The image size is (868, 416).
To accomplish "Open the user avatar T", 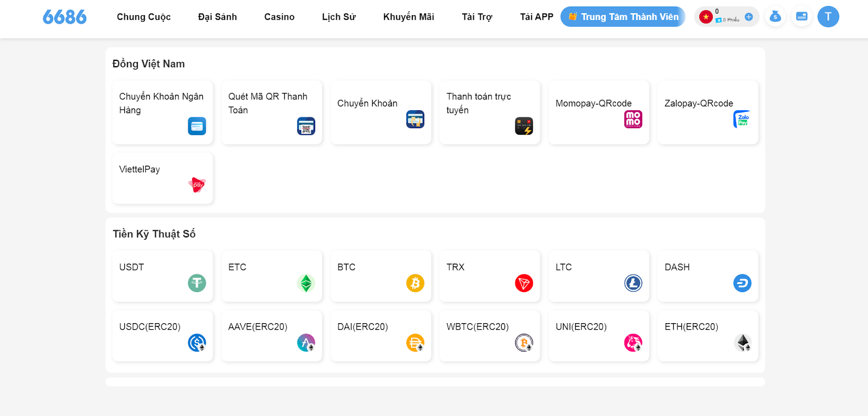I will pos(828,17).
